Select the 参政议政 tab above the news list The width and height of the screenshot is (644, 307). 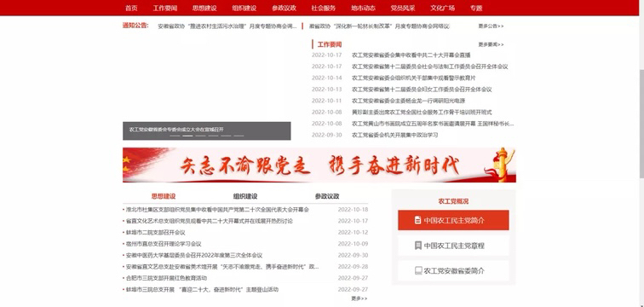327,196
